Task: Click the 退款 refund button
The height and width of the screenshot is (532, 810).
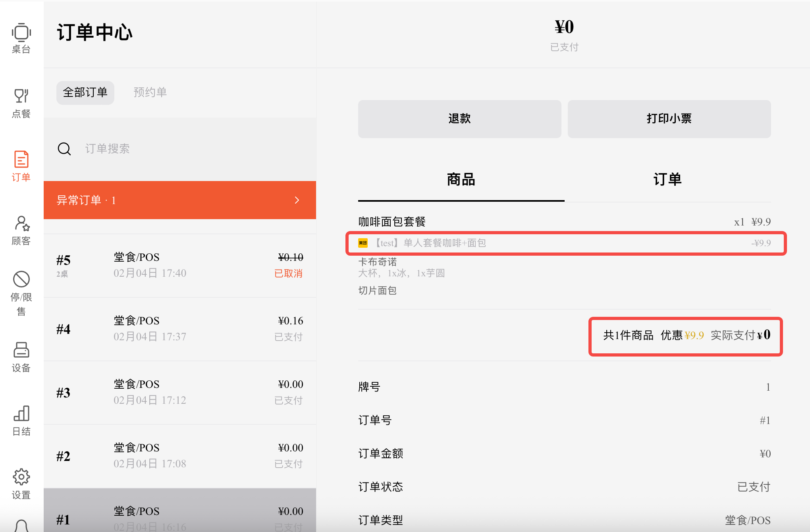Action: click(459, 119)
